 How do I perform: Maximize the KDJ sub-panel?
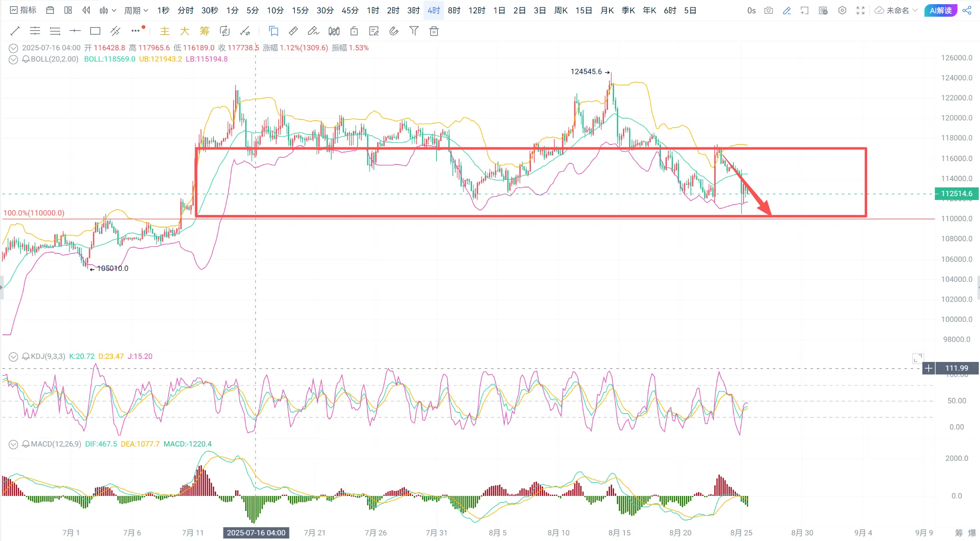tap(918, 358)
